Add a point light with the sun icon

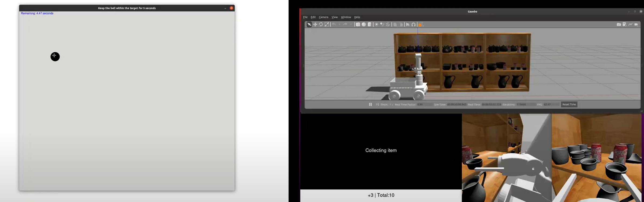click(x=376, y=24)
